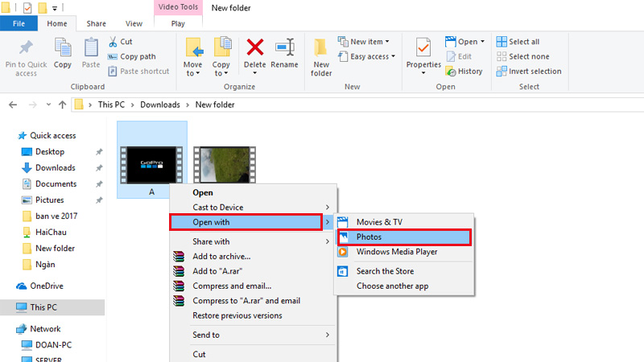Click Downloads in the address bar path
The image size is (644, 362).
point(159,105)
